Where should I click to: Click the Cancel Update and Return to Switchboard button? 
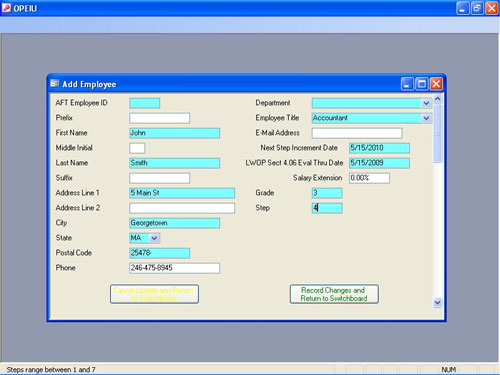pos(154,294)
